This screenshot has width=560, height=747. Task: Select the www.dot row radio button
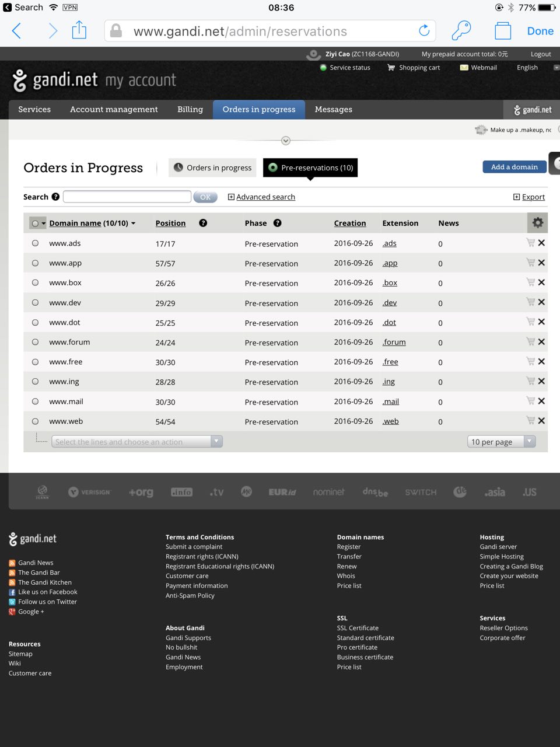pyautogui.click(x=35, y=322)
